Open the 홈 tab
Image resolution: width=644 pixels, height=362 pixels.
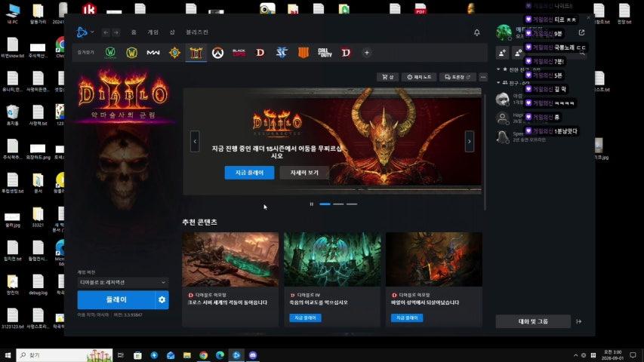tap(134, 32)
